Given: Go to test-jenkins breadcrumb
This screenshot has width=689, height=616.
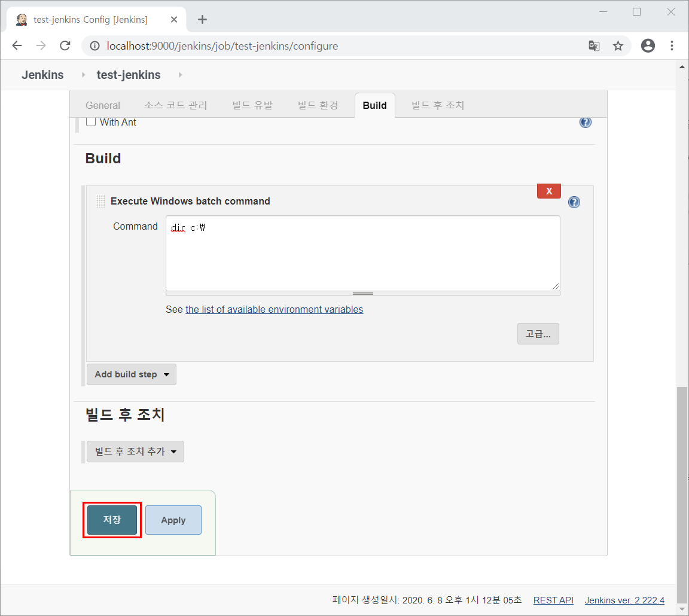Looking at the screenshot, I should tap(129, 75).
